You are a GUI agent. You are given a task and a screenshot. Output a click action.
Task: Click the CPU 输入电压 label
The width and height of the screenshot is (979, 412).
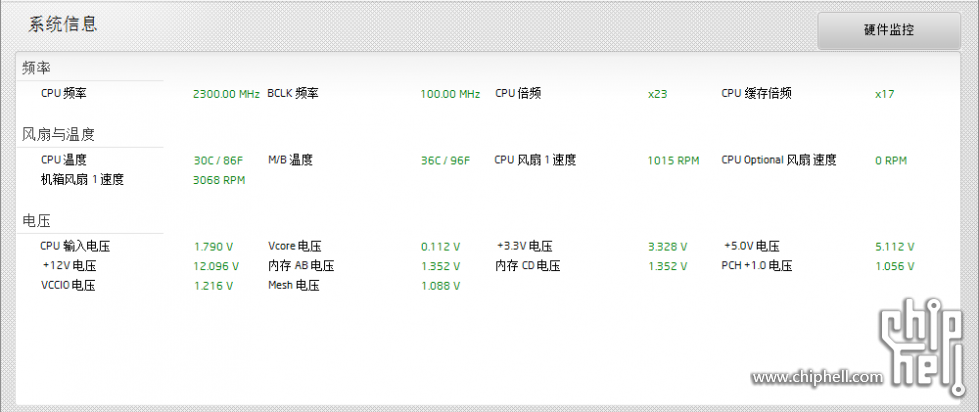point(75,246)
